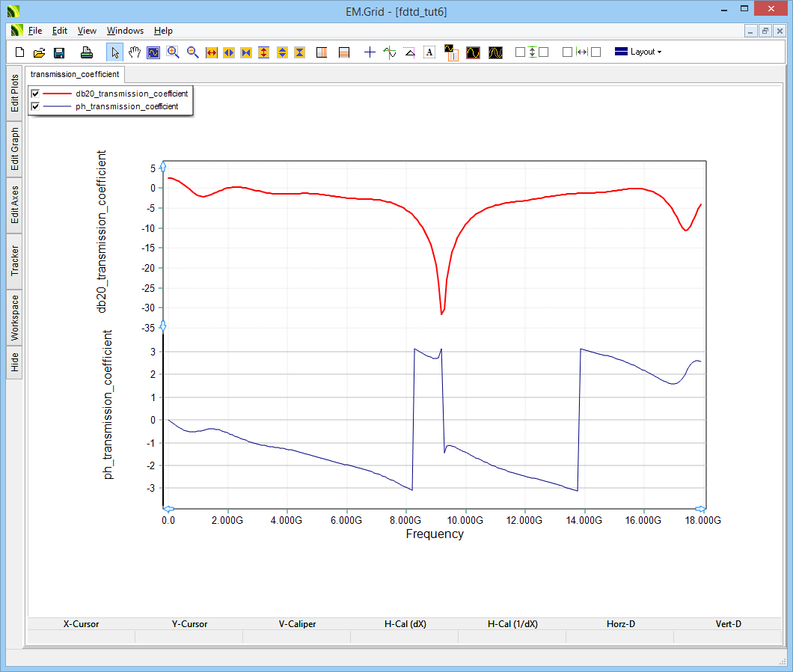Viewport: 793px width, 672px height.
Task: Open the Edit Plots side panel
Action: [x=15, y=93]
